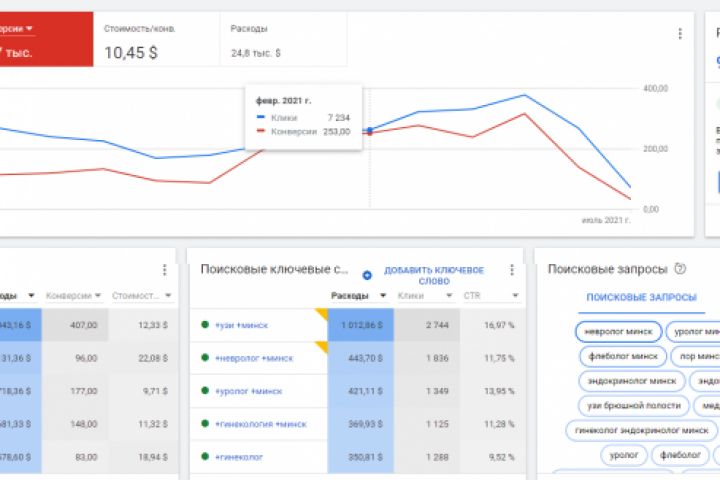Image resolution: width=720 pixels, height=480 pixels.
Task: Open the Конверсии column dropdown
Action: tap(98, 296)
